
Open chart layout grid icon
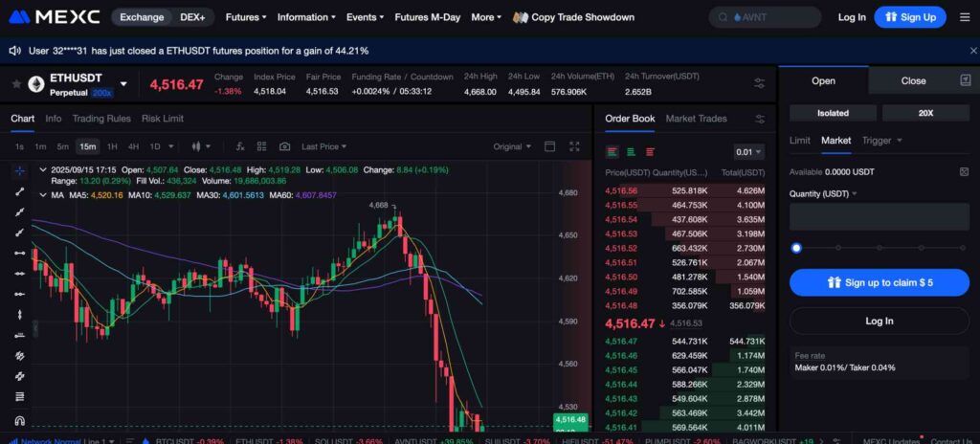(262, 146)
